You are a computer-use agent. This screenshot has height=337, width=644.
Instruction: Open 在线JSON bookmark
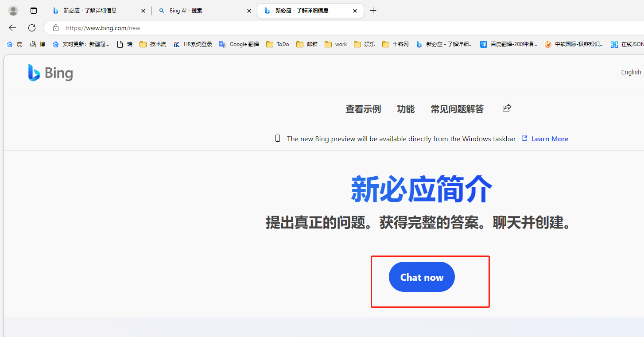tap(627, 44)
